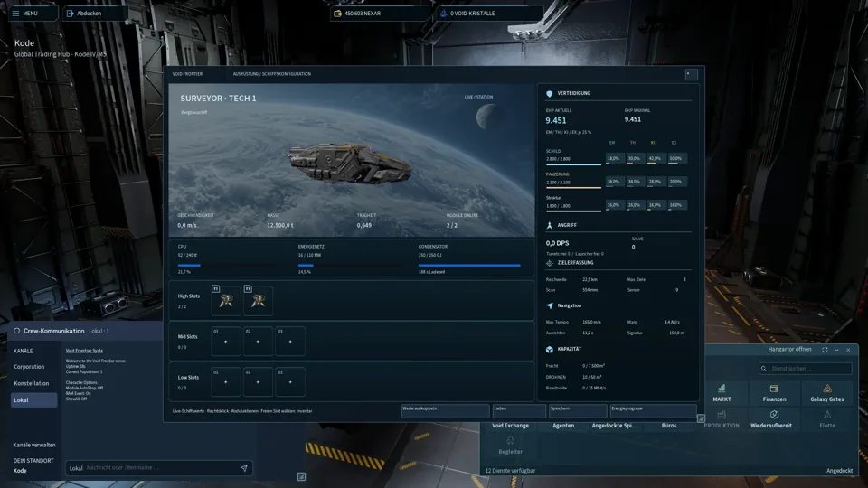Click the Void-Kristalle crystal icon

pyautogui.click(x=443, y=14)
